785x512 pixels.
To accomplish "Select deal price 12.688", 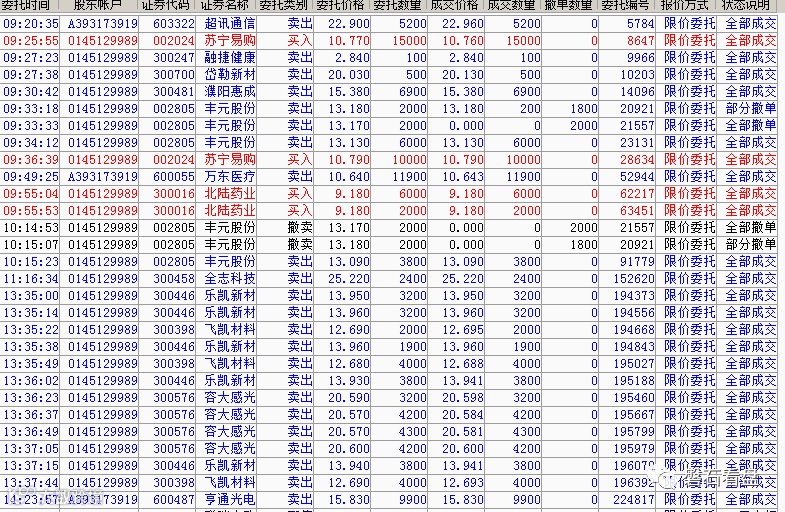I will click(x=463, y=364).
